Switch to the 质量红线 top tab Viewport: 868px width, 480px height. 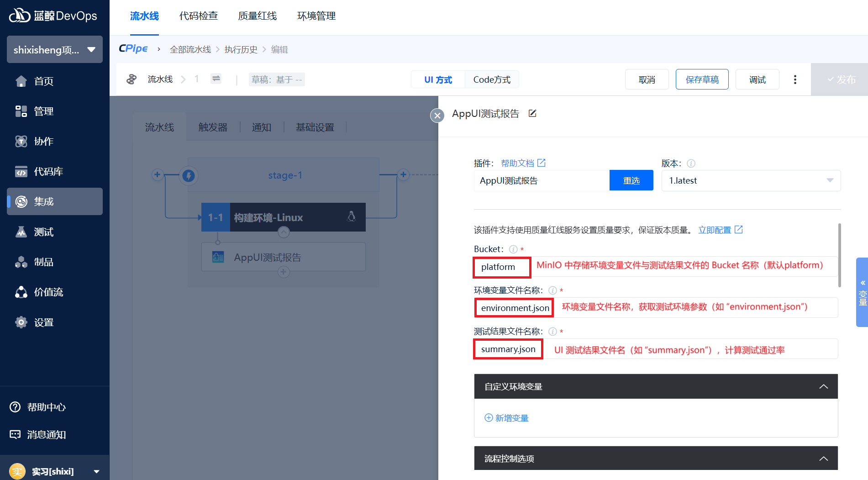(257, 16)
